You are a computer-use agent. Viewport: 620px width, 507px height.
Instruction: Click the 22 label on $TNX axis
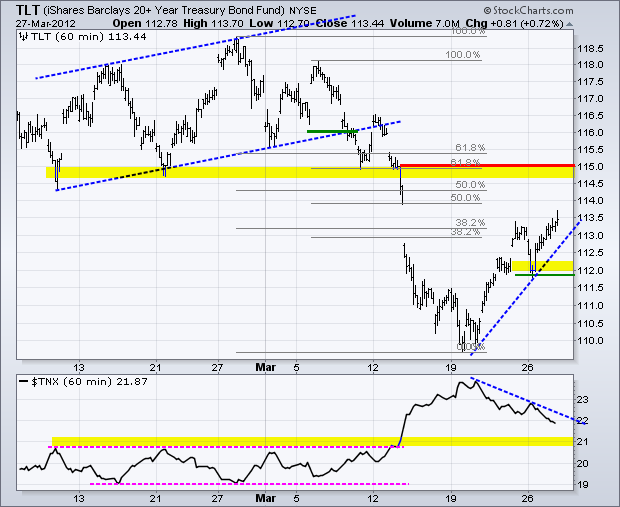point(583,421)
